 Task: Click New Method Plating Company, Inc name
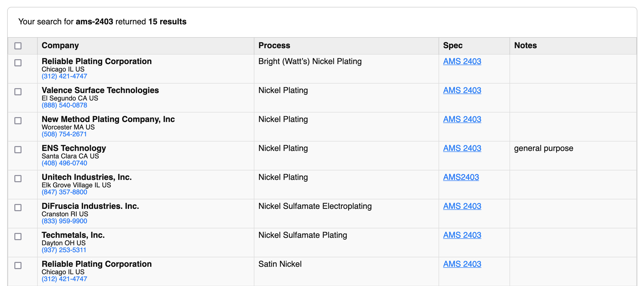pos(108,119)
